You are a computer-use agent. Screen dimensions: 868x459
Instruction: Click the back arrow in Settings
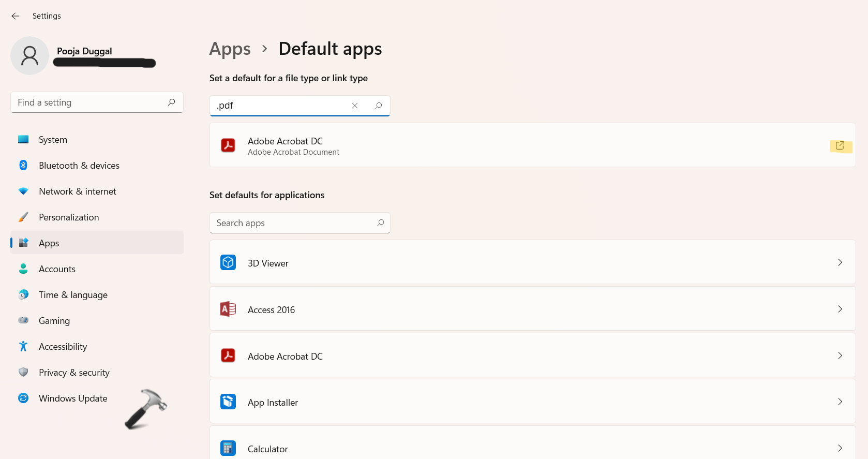tap(16, 16)
